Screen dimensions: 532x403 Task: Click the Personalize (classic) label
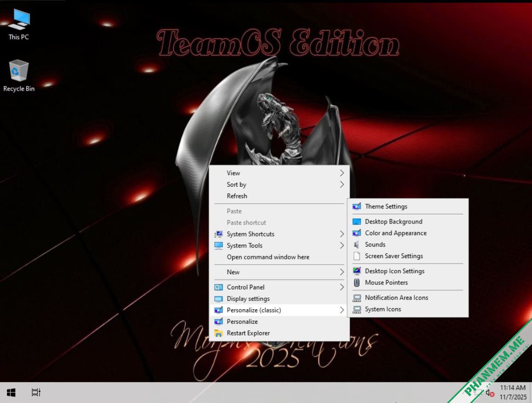(254, 310)
